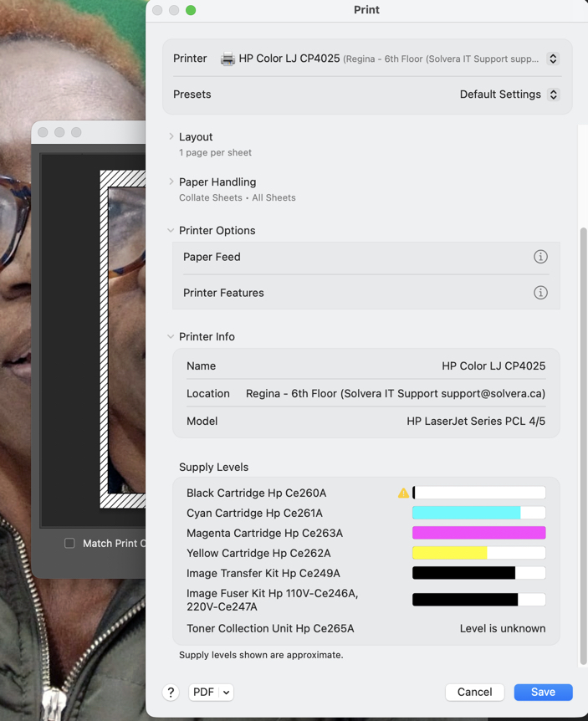The width and height of the screenshot is (588, 721).
Task: Select the Printer Features row
Action: pyautogui.click(x=366, y=293)
